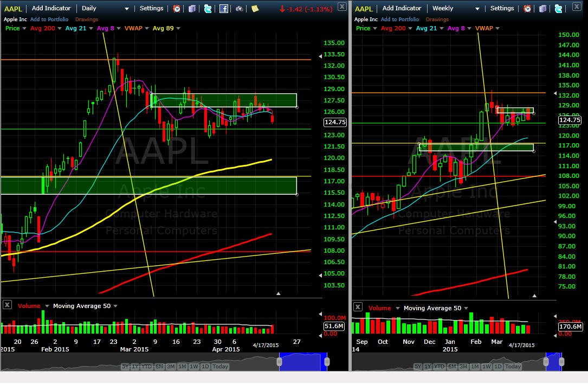Image resolution: width=588 pixels, height=384 pixels.
Task: Click upper volume scale arrow in Weekly chart
Action: coord(555,316)
